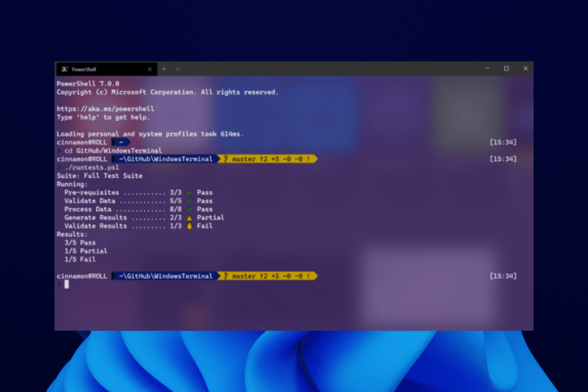Select the PowerShell tab
The height and width of the screenshot is (392, 588).
tap(106, 69)
